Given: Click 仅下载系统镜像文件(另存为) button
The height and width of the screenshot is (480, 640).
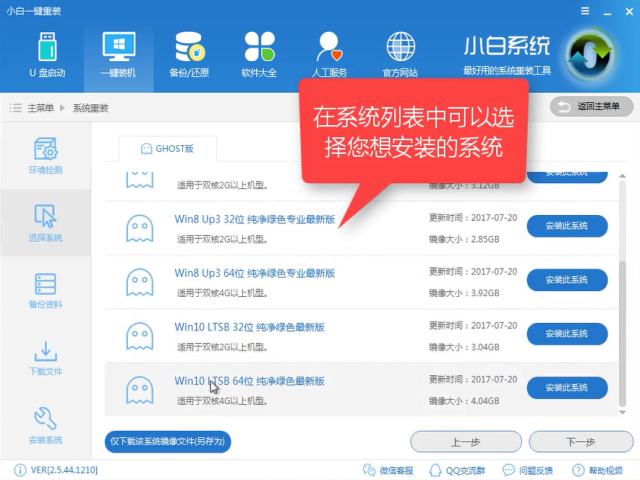Looking at the screenshot, I should click(x=168, y=440).
